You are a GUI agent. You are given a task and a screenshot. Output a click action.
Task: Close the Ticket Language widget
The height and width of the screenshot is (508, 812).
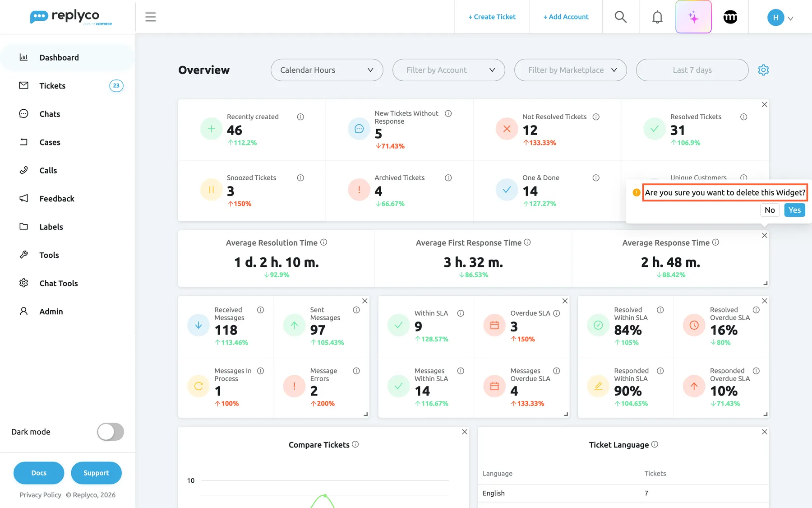tap(765, 432)
